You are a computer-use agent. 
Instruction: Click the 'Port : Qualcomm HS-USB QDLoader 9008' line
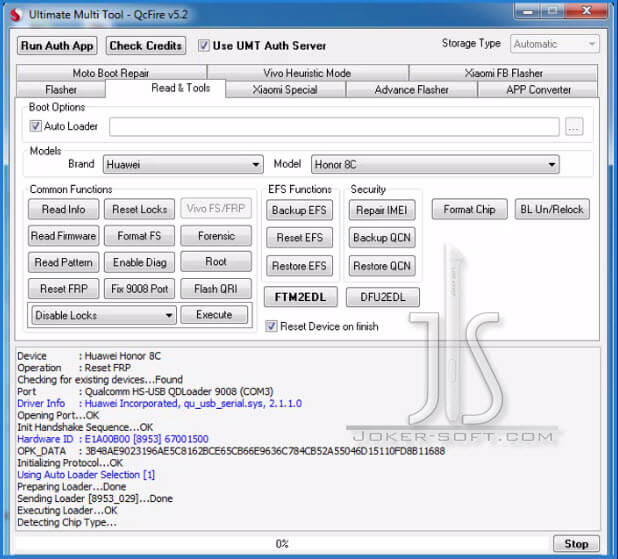coord(145,391)
